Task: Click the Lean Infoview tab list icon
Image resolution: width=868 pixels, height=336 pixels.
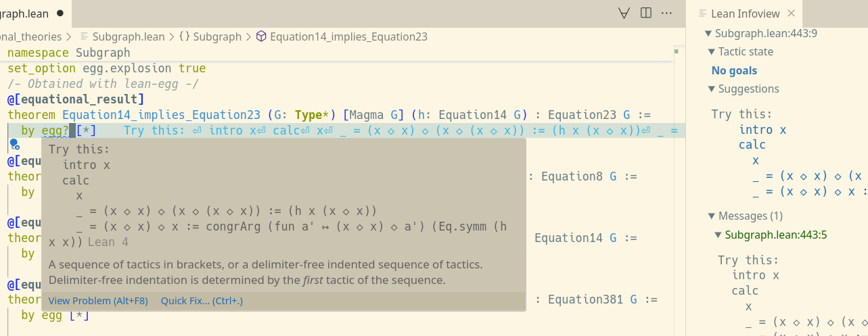Action: click(x=703, y=14)
